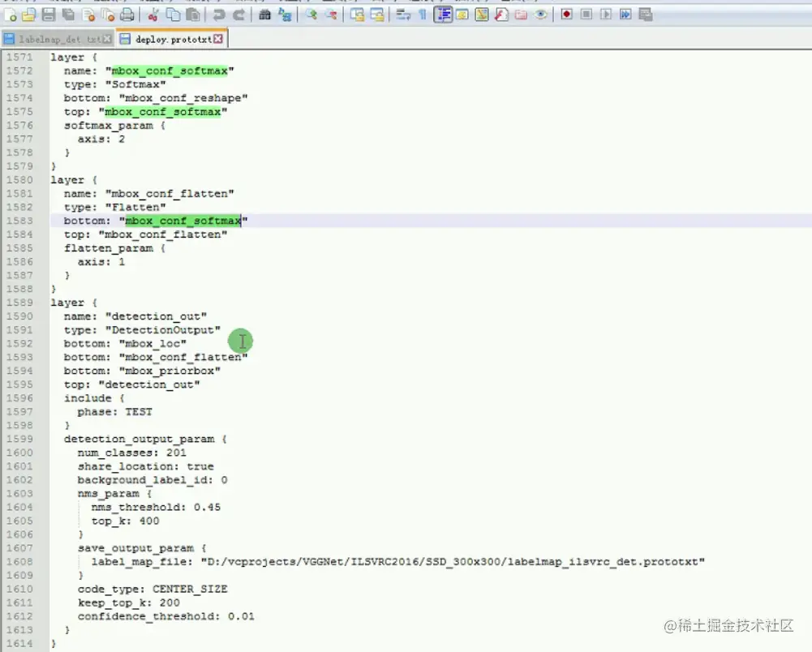
Task: Click text 'name: "detection_out"'
Action: click(x=135, y=316)
